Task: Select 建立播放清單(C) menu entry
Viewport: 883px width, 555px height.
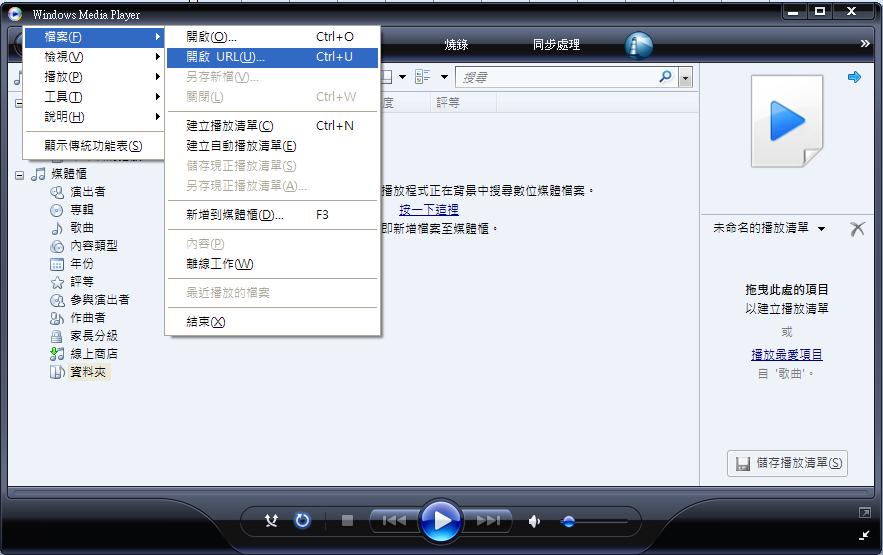Action: (272, 126)
